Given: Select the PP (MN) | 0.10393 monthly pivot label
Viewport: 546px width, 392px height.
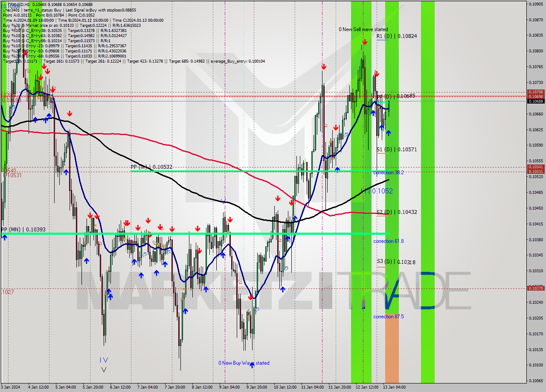Looking at the screenshot, I should [23, 230].
